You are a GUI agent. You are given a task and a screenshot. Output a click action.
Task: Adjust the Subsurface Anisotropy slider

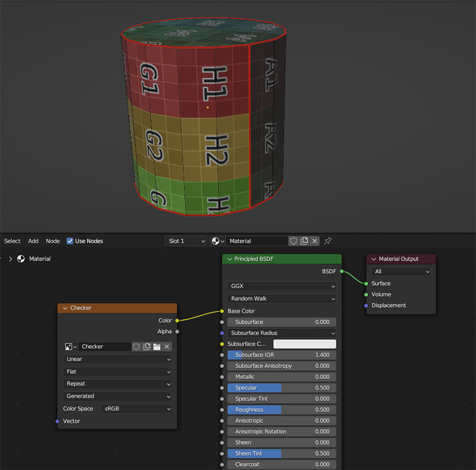coord(281,366)
